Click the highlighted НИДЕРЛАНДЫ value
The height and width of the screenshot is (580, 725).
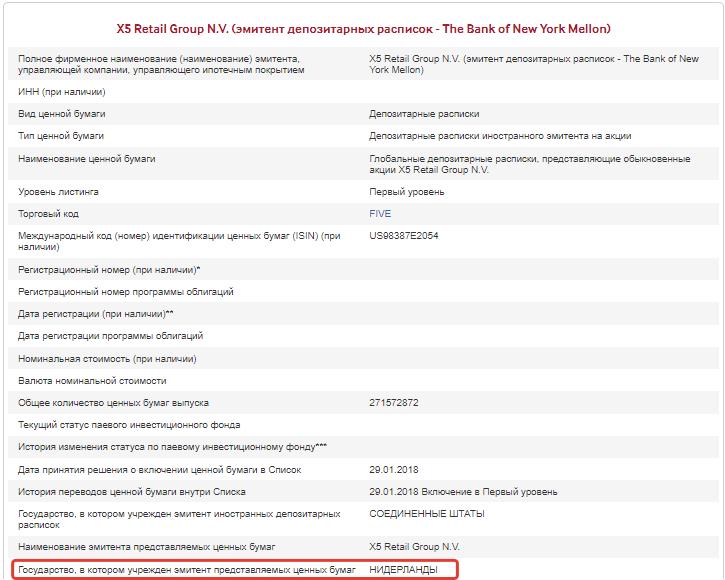point(404,569)
